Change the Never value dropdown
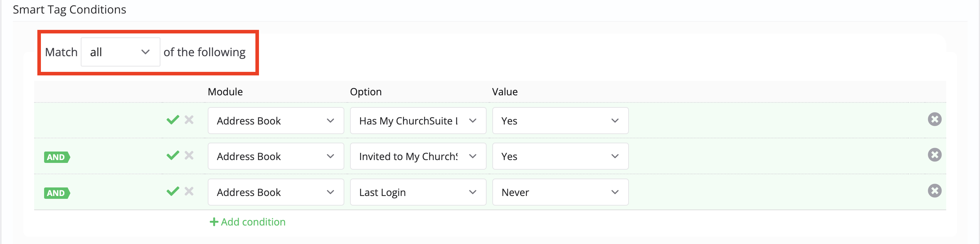Viewport: 980px width, 244px height. pyautogui.click(x=560, y=192)
